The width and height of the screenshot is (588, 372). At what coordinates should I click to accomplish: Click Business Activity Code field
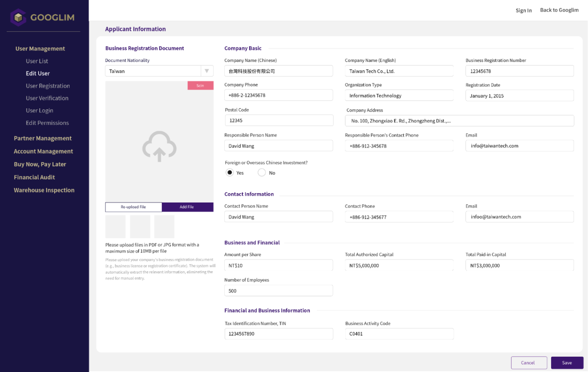pos(399,334)
